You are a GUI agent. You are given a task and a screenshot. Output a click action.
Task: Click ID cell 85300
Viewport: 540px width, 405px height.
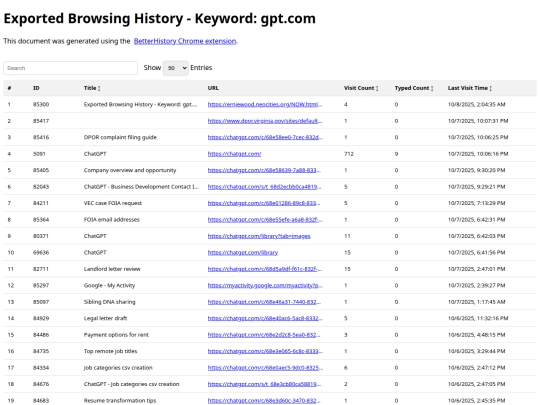pos(41,104)
